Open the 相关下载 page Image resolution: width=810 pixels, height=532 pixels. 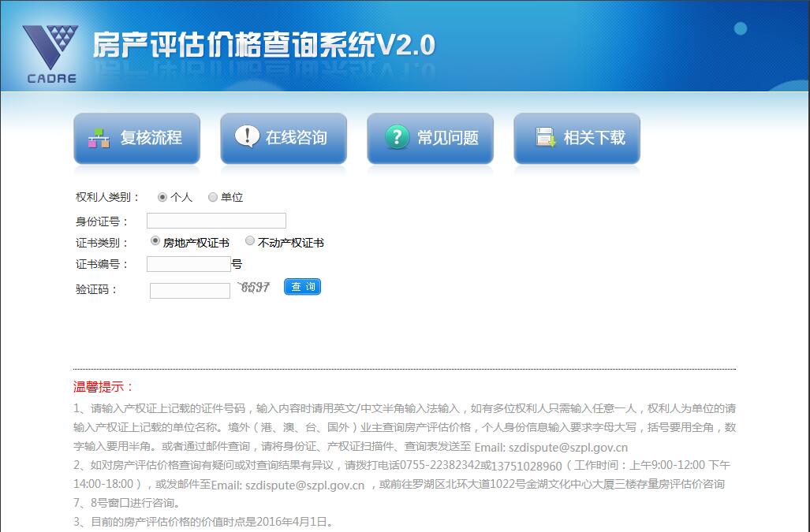click(577, 137)
